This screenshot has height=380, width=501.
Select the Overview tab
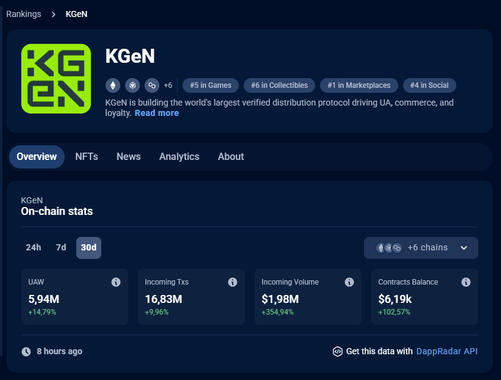pyautogui.click(x=37, y=157)
